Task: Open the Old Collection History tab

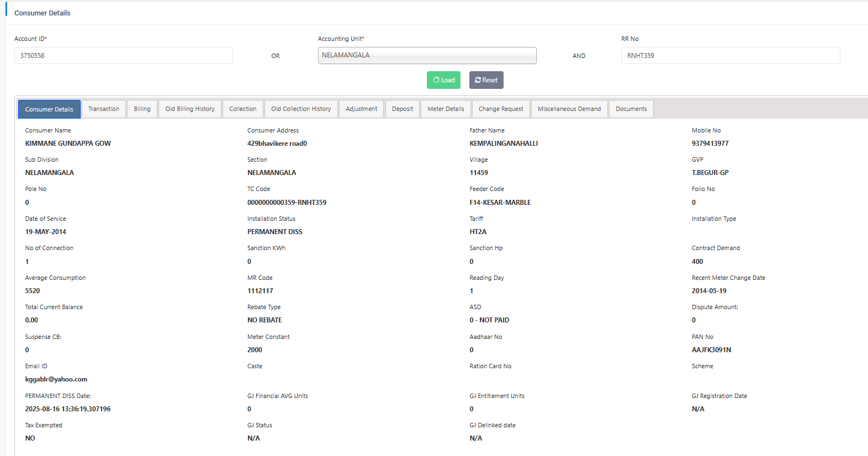Action: point(301,109)
